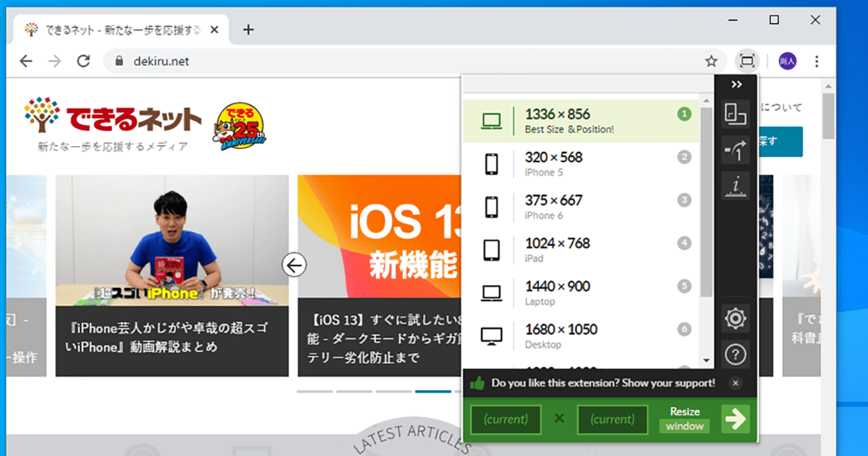The image size is (868, 456).
Task: Select the 1336 × 856 Best Size preset
Action: point(581,120)
